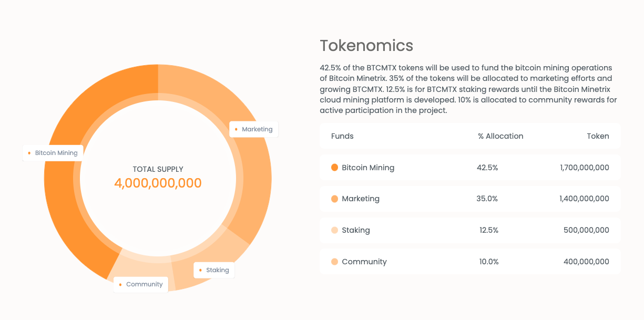Click the 4,000,000,000 total supply number

pos(158,183)
